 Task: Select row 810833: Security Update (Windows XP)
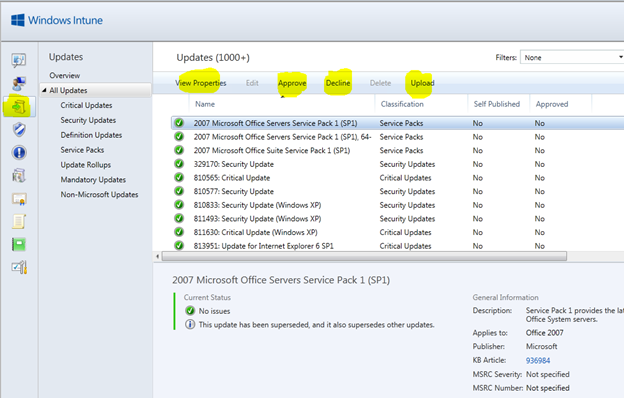coord(398,205)
